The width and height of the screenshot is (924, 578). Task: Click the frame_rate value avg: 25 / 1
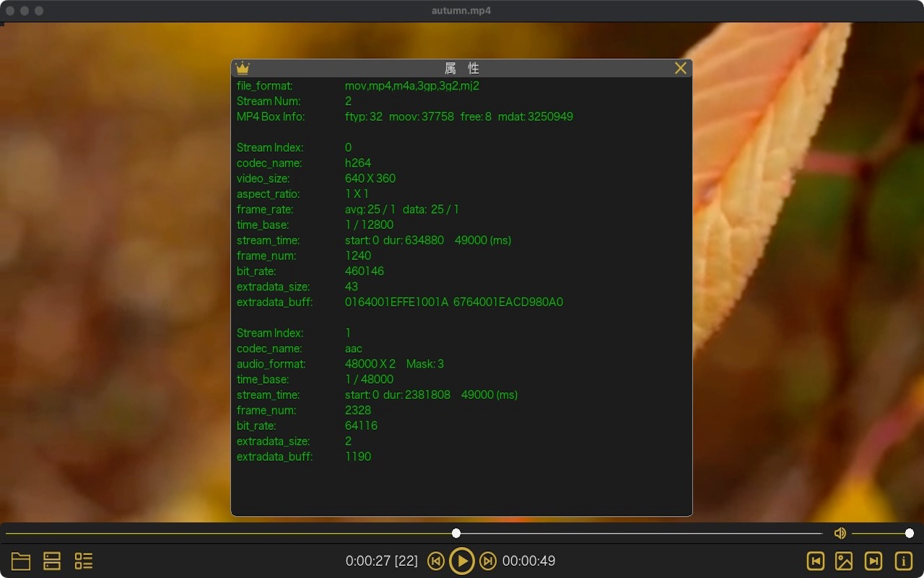point(370,210)
